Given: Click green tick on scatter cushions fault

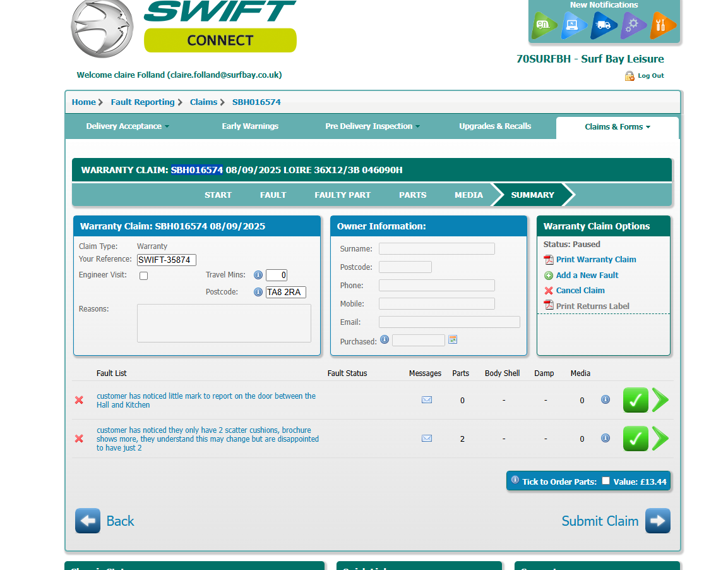Looking at the screenshot, I should click(x=636, y=439).
